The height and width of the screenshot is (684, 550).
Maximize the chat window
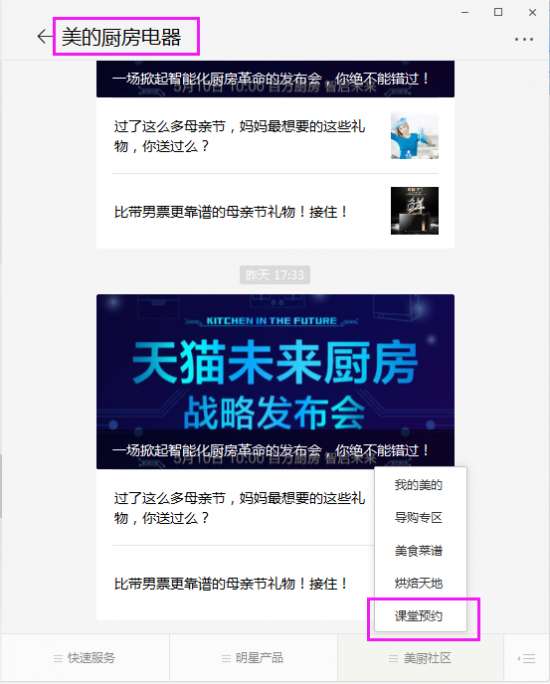tap(498, 12)
